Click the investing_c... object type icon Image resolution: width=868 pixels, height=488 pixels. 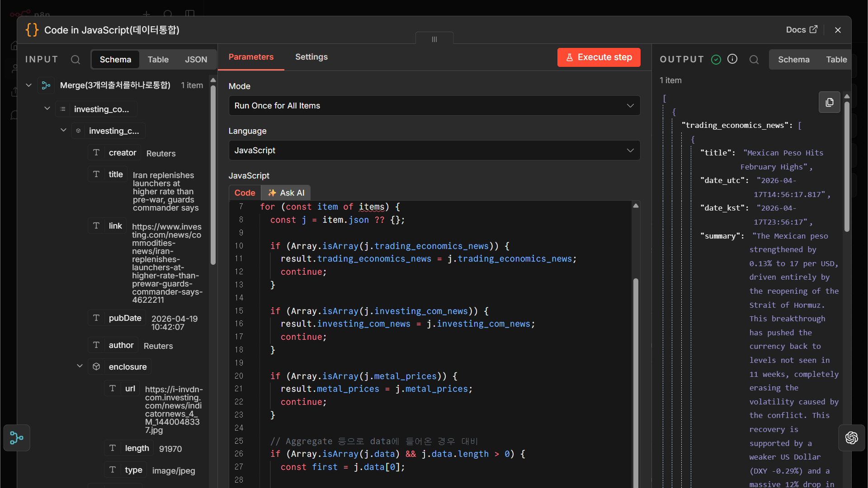coord(78,131)
